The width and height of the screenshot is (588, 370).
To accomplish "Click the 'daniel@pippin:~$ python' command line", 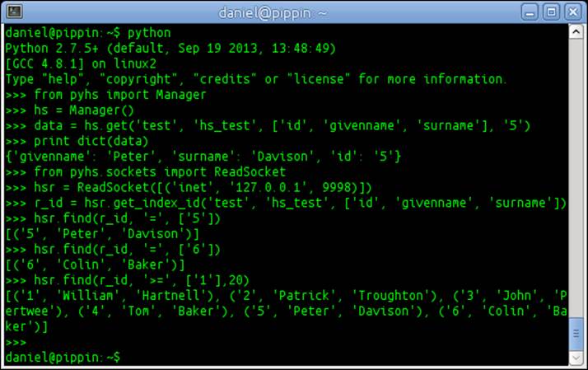I will click(x=88, y=33).
